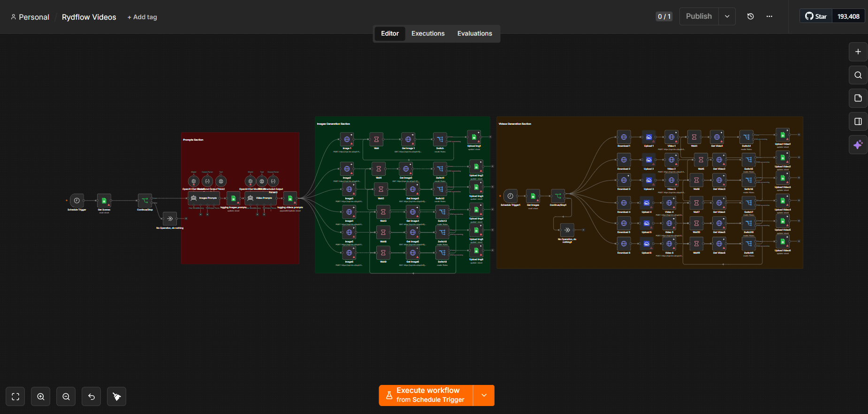Viewport: 868px width, 414px height.
Task: Click the Add tag button
Action: pyautogui.click(x=142, y=17)
